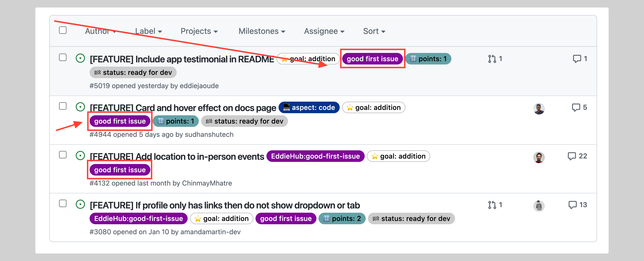Expand the Sort dropdown
Screen dimensions: 644x261
tap(374, 31)
